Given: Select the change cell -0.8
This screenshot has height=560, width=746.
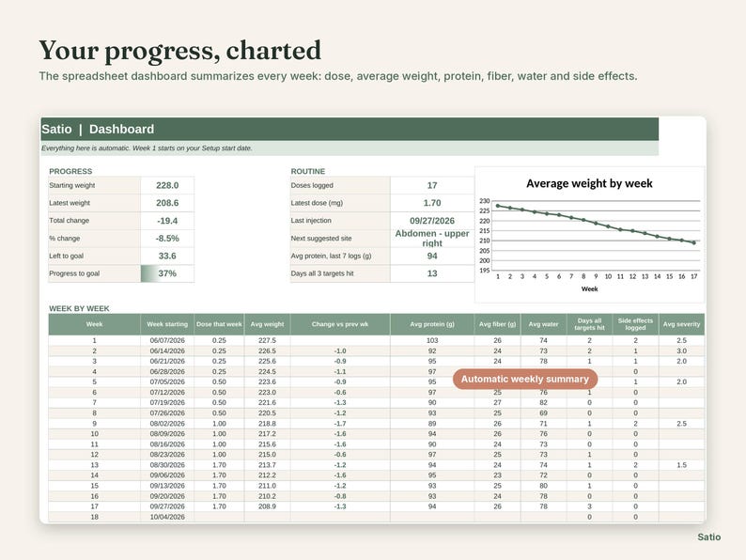Looking at the screenshot, I should coord(340,496).
